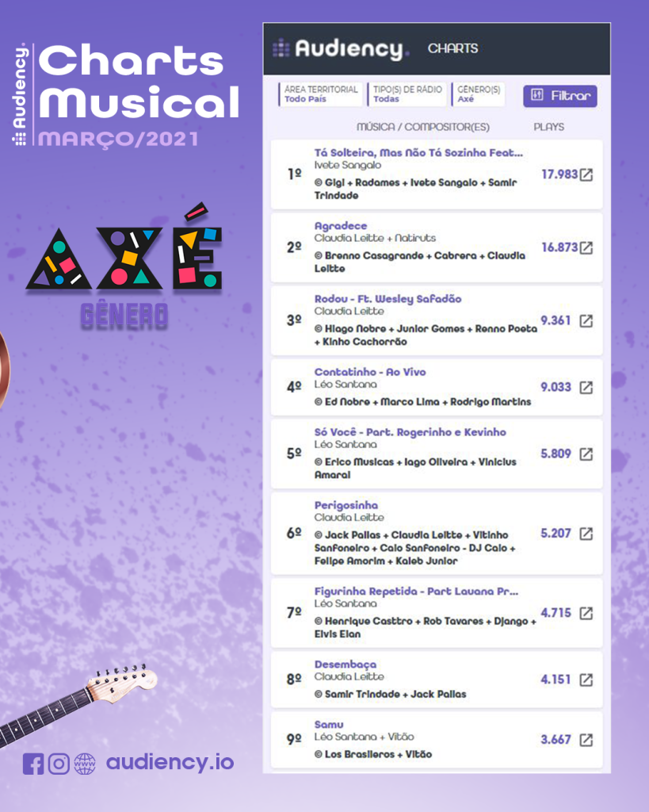Expand the Área Territorial filter
This screenshot has height=812, width=649.
[x=320, y=94]
